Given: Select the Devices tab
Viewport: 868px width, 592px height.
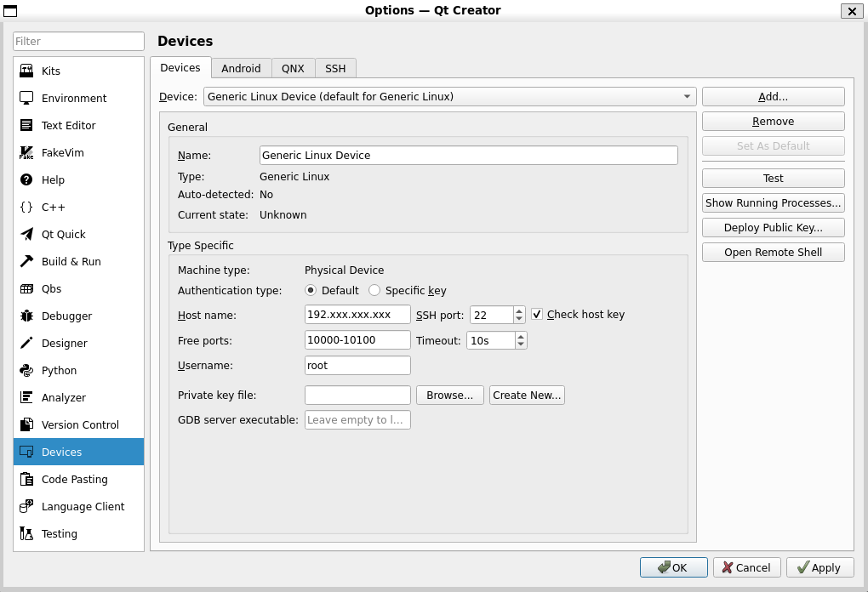Looking at the screenshot, I should [180, 67].
